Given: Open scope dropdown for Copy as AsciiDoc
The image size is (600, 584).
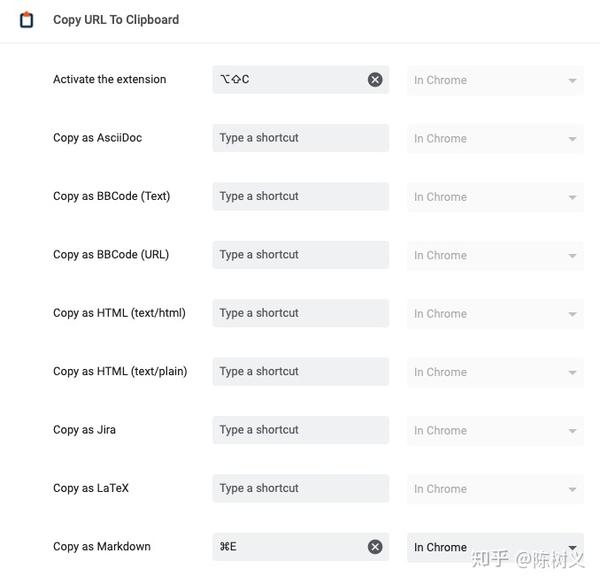Looking at the screenshot, I should (x=495, y=139).
